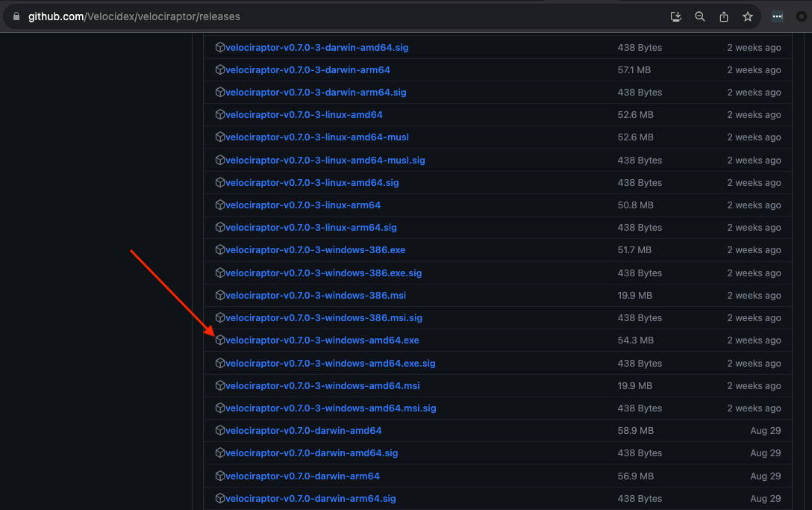This screenshot has height=510, width=812.
Task: Open the zoom magnifier icon in address bar
Action: [x=699, y=16]
